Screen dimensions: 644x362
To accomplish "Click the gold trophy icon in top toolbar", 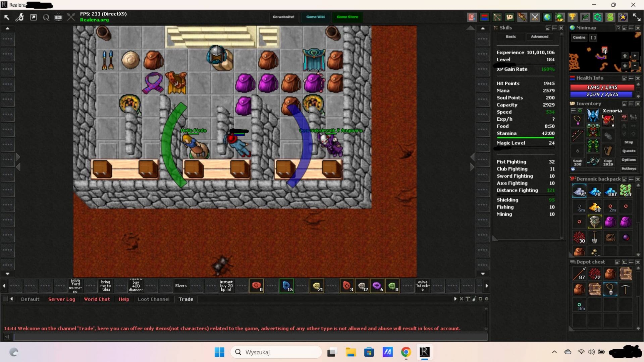I will click(572, 17).
